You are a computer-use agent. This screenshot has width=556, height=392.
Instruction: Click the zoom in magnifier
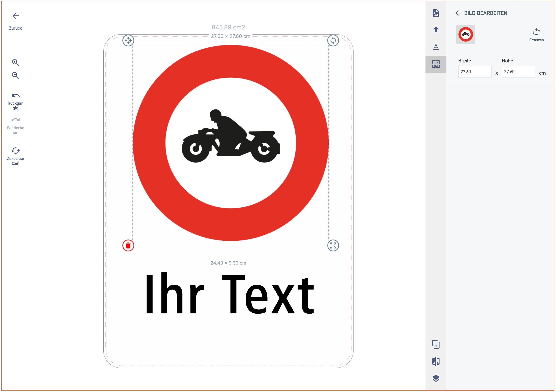click(x=15, y=62)
